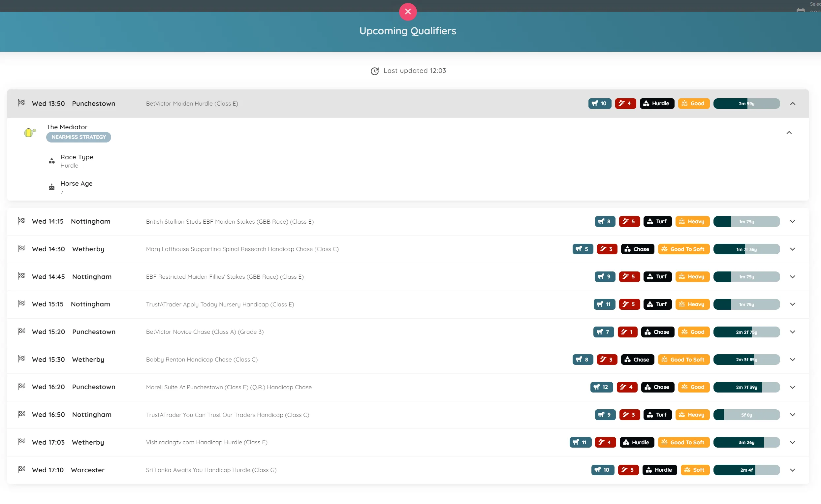Toggle the Hurdle badge on Punchestown 13:50
Image resolution: width=821 pixels, height=504 pixels.
(657, 103)
